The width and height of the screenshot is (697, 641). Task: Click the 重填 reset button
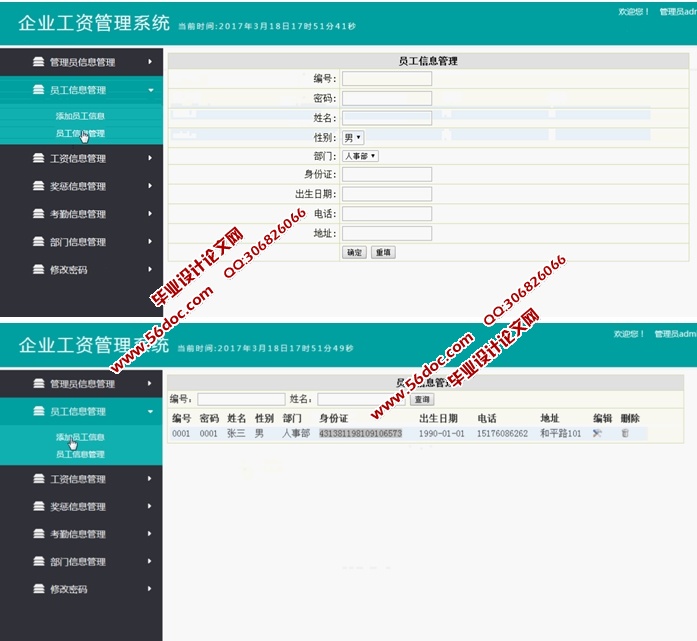point(383,252)
